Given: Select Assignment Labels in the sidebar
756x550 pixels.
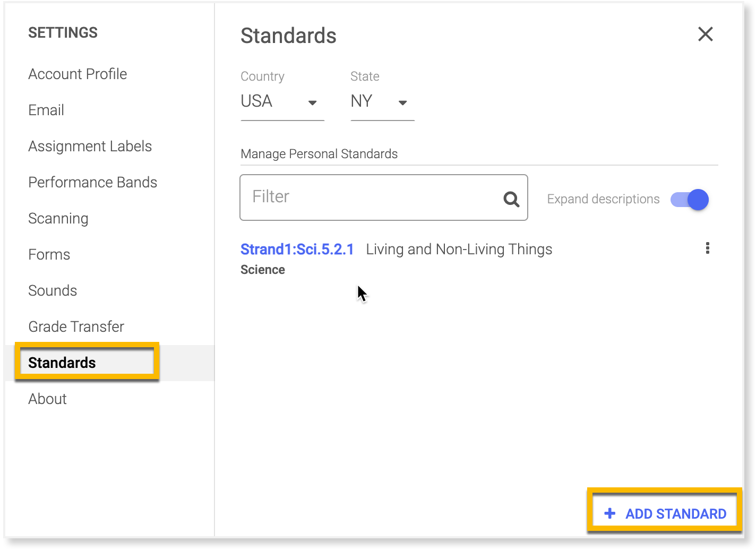Looking at the screenshot, I should [90, 146].
